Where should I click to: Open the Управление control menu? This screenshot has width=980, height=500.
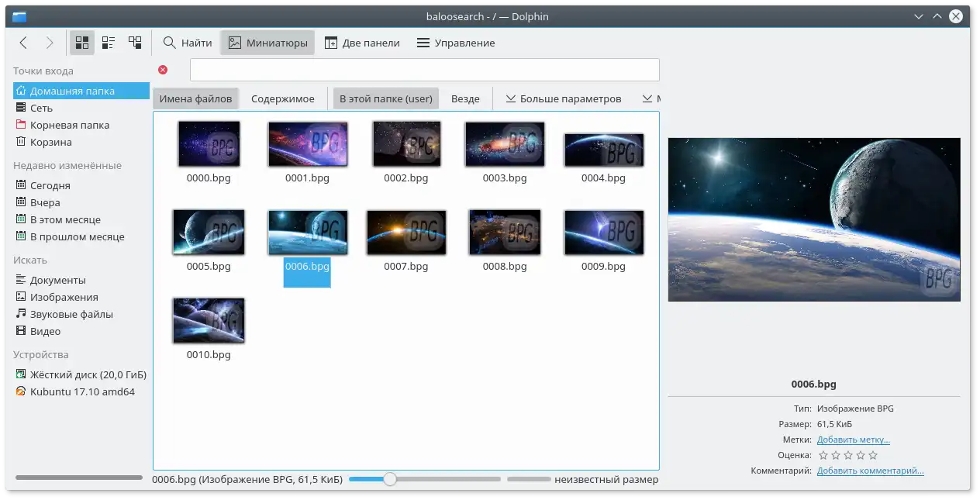coord(456,43)
